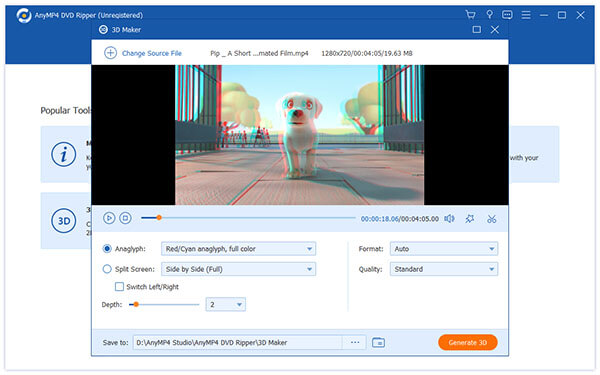Viewport: 600px width, 375px height.
Task: Minimize the AnyMP4 DVD Ripper main window
Action: 544,15
